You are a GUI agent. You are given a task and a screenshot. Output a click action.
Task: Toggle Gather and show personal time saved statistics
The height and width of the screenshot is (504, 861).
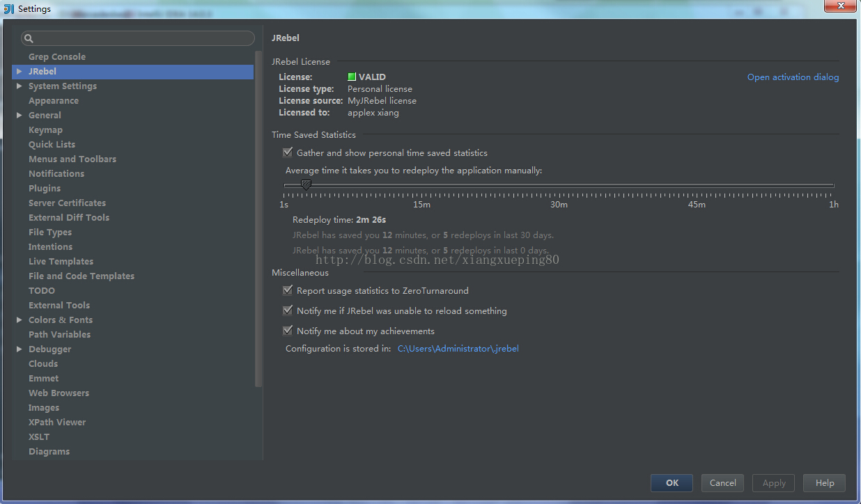click(288, 152)
